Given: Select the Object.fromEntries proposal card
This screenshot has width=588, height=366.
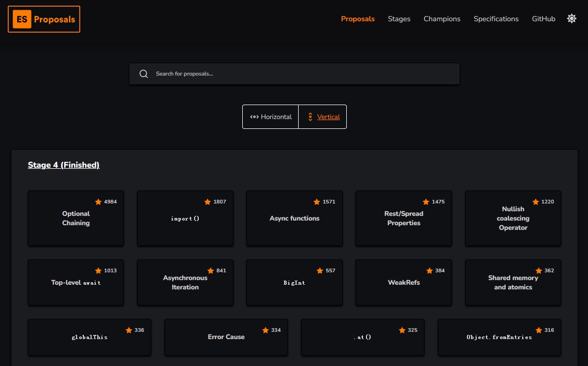Looking at the screenshot, I should [x=499, y=338].
